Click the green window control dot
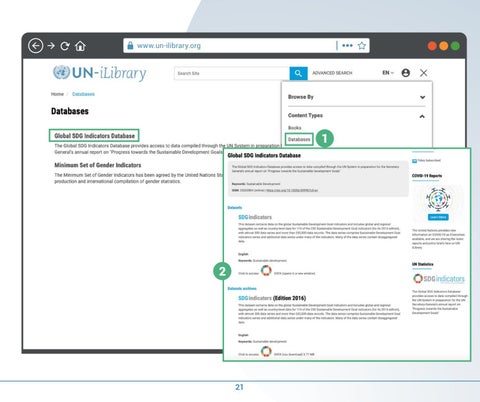Viewport: 480px width, 402px height. [x=455, y=46]
